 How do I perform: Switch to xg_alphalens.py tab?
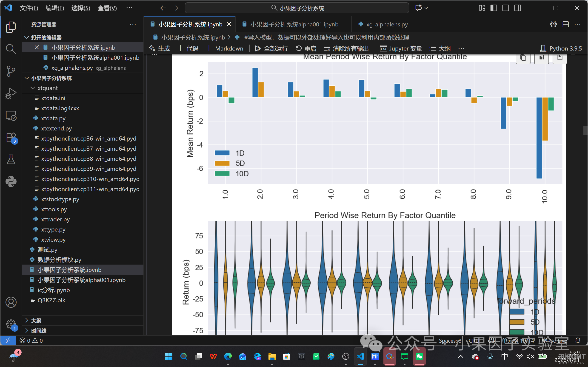(387, 24)
